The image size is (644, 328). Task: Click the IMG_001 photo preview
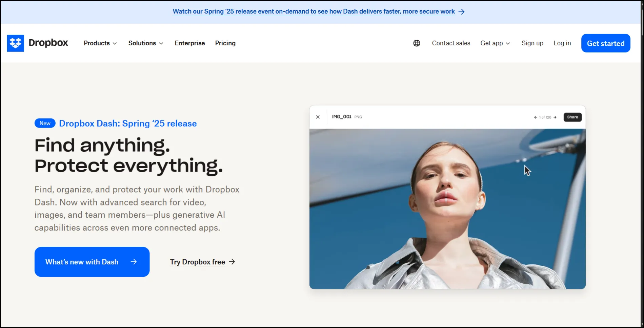(447, 208)
